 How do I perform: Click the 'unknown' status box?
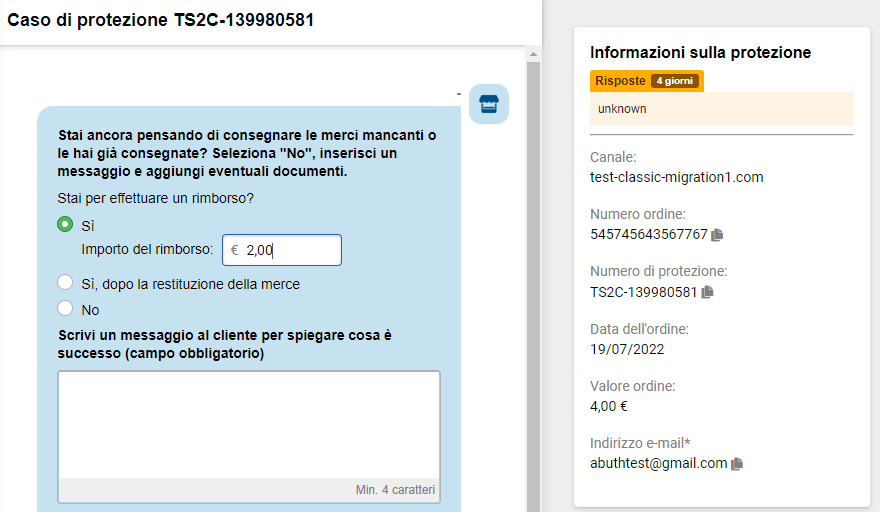pos(722,109)
